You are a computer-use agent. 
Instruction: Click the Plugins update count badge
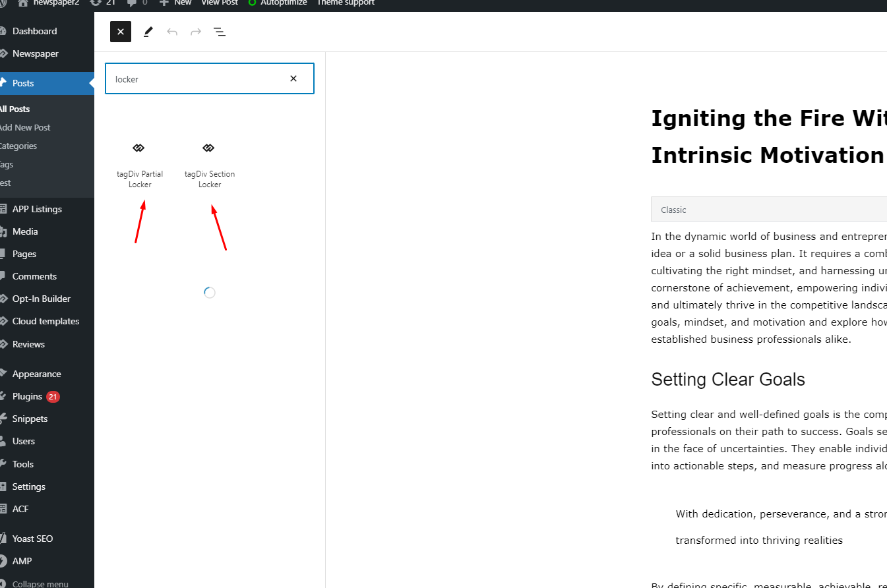click(53, 397)
